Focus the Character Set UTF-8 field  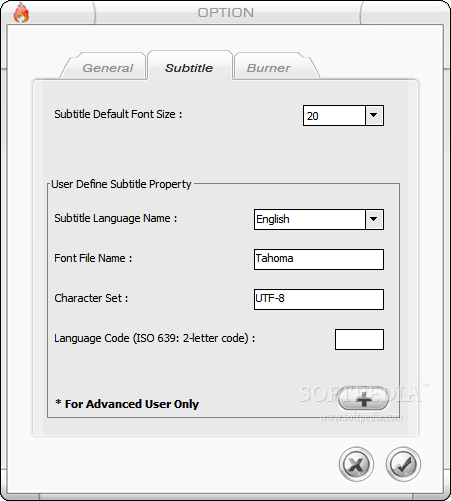click(x=319, y=299)
